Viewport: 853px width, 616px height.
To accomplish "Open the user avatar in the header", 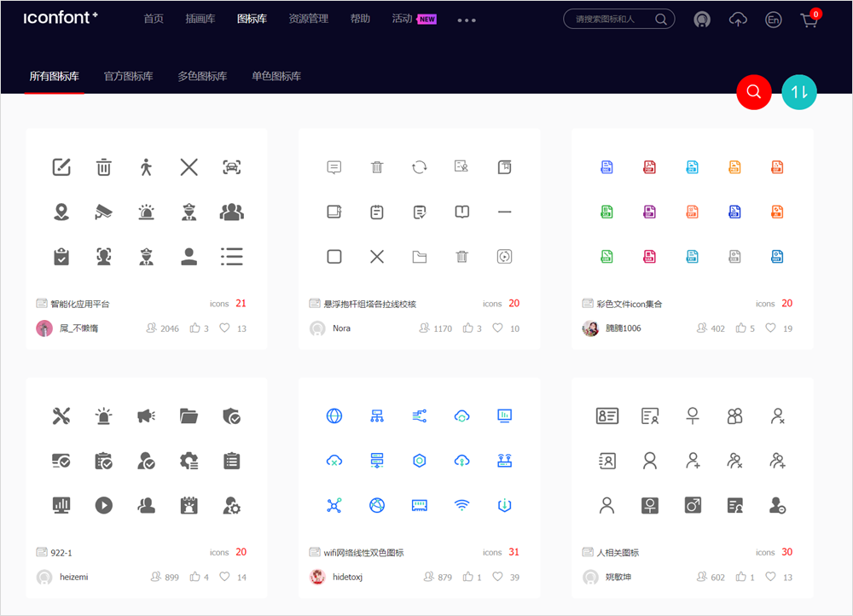I will point(702,20).
